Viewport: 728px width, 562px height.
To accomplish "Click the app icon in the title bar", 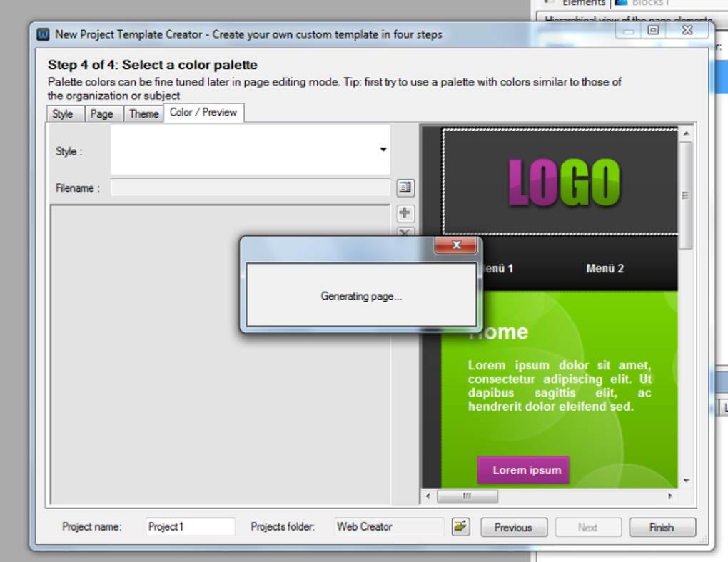I will coord(43,34).
